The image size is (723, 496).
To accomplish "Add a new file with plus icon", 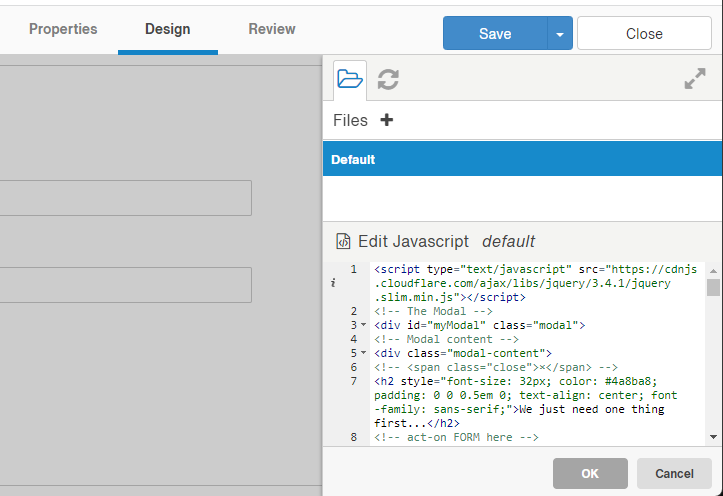I will (x=386, y=120).
